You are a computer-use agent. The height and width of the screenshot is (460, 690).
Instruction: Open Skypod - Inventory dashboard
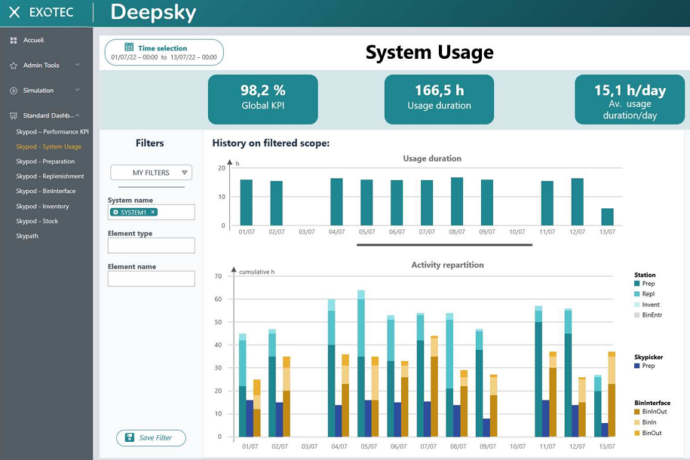point(43,206)
